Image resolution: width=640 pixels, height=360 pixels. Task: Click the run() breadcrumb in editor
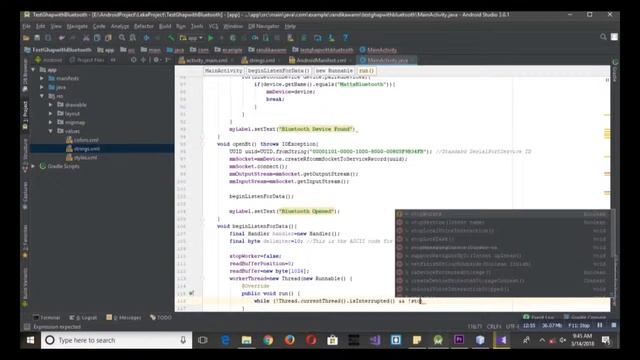(367, 71)
